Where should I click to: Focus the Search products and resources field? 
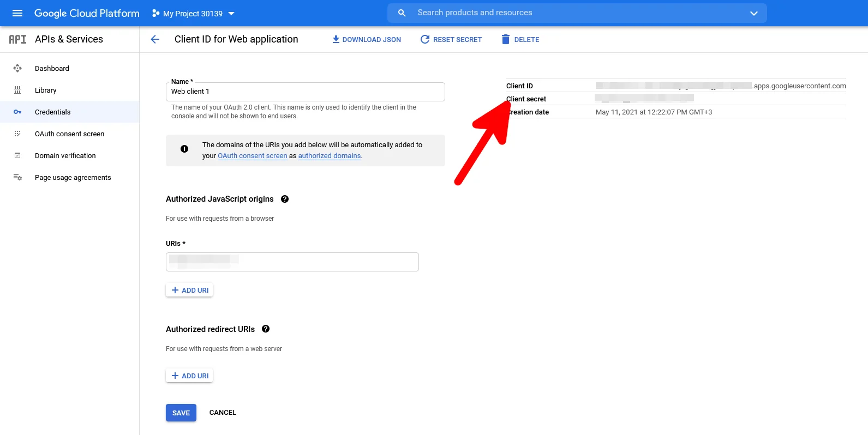[577, 13]
